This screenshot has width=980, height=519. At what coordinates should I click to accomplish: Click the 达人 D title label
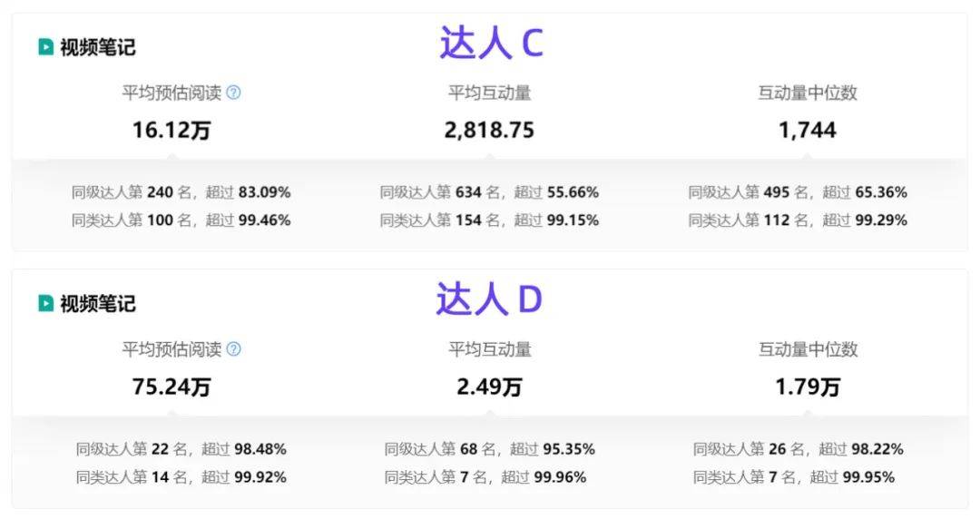point(489,299)
